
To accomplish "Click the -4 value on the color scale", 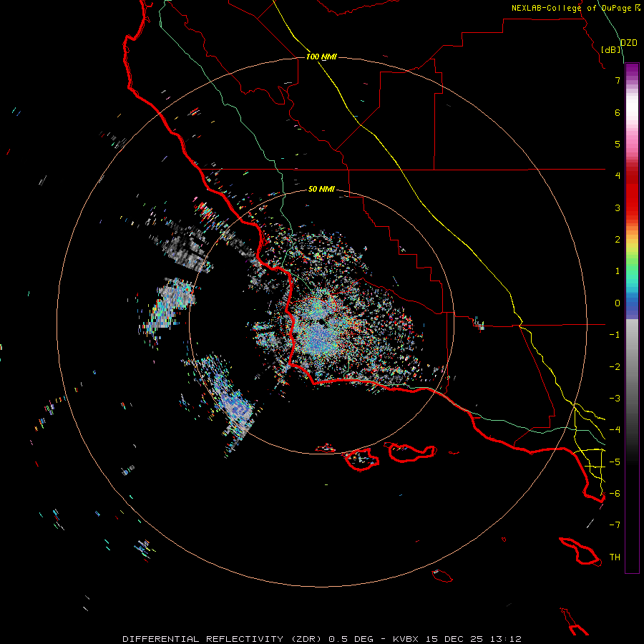I will pos(615,430).
